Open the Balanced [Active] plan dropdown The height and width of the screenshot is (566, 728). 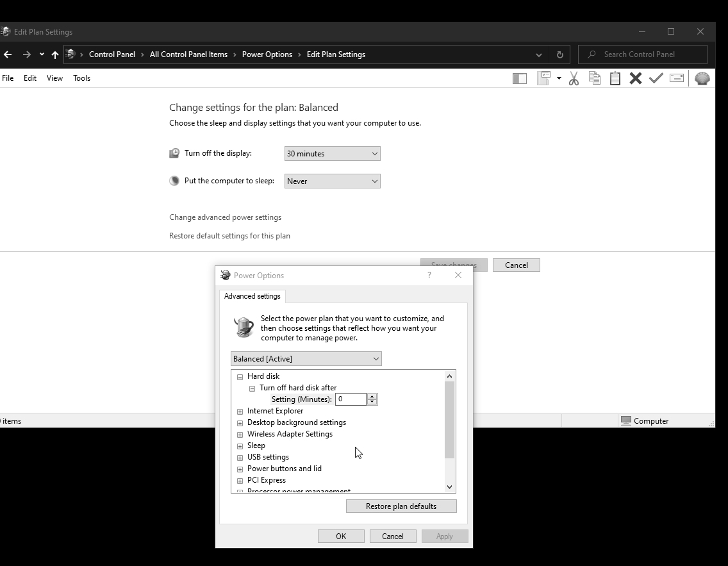click(306, 359)
